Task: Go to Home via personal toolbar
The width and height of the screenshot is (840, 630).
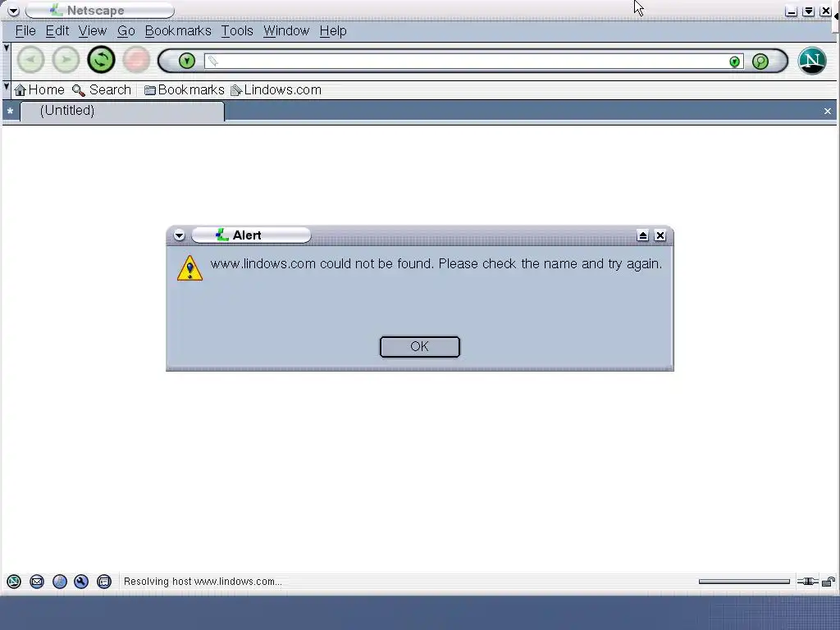Action: (x=39, y=90)
